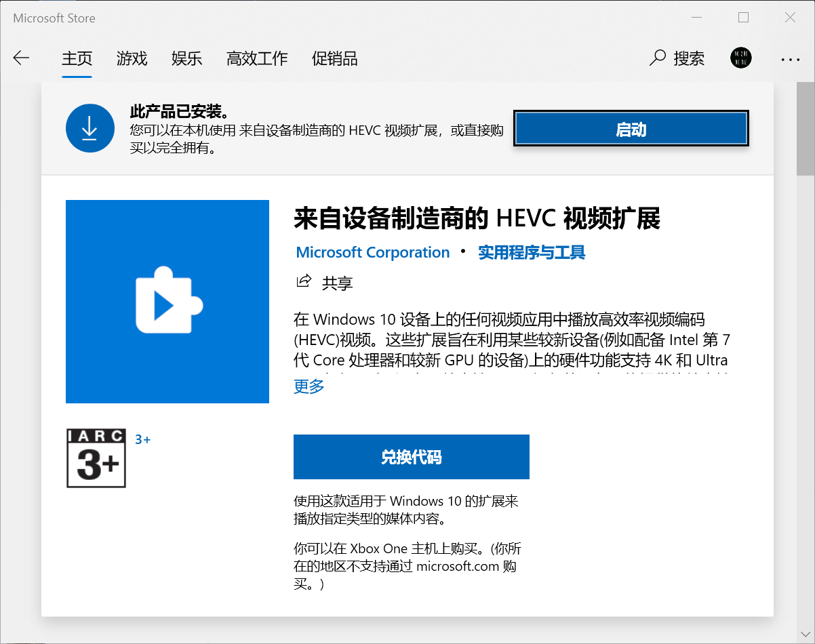Open the 高效工作 section

coord(257,59)
